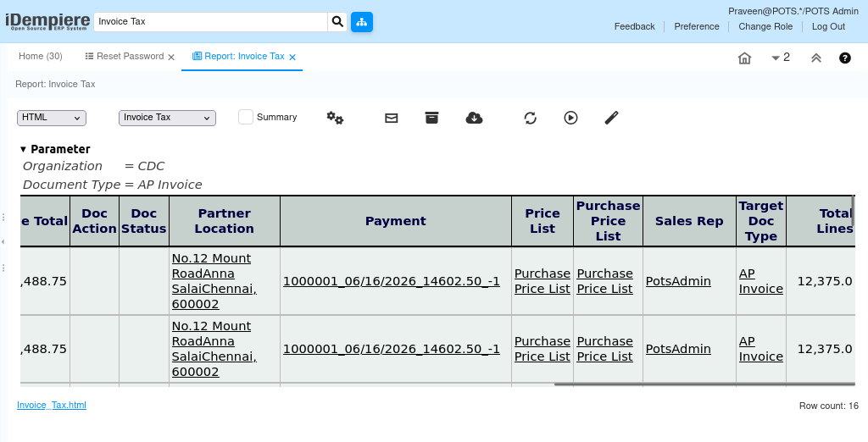The width and height of the screenshot is (868, 442).
Task: Export report via cloud download icon
Action: (x=475, y=118)
